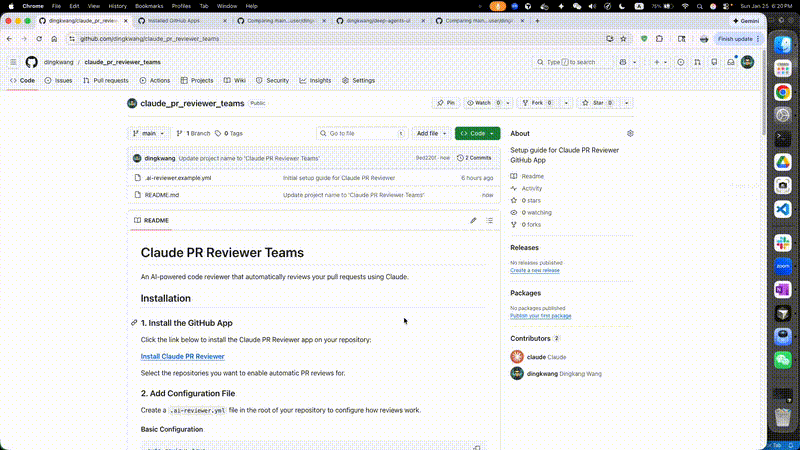The width and height of the screenshot is (800, 450).
Task: Open the README.md file
Action: coord(162,195)
